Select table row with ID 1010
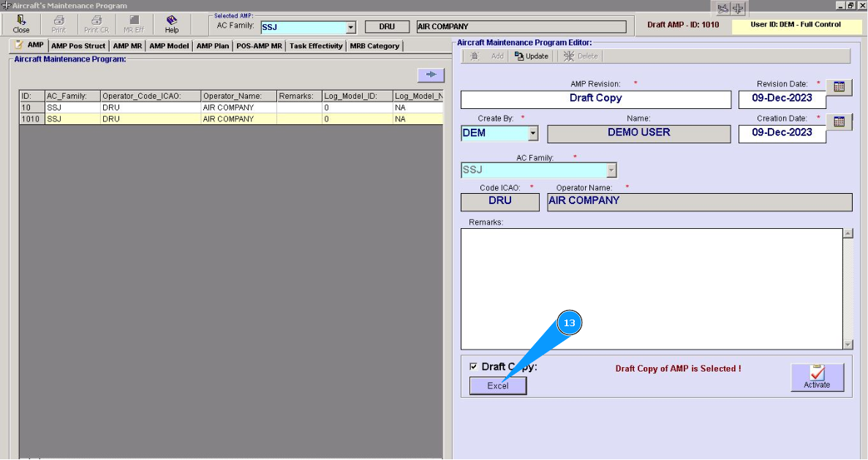 [231, 118]
